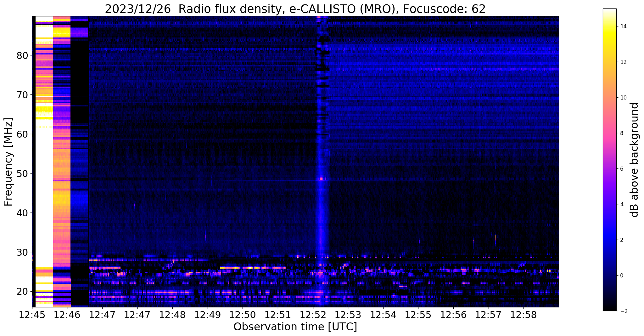Click the 80 MHz frequency tick label

[x=22, y=55]
